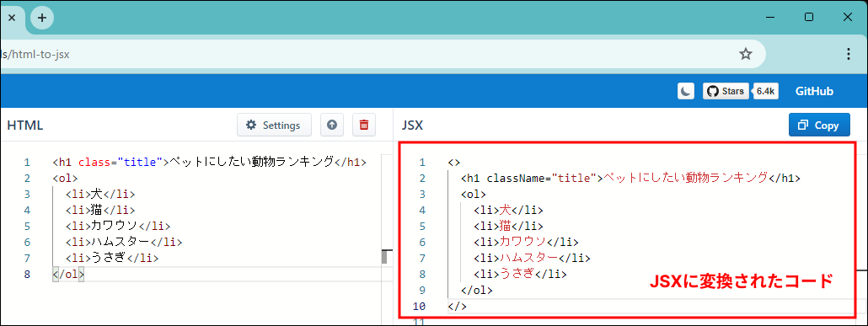The height and width of the screenshot is (326, 868).
Task: Open the GitHub link in the header
Action: [x=814, y=91]
